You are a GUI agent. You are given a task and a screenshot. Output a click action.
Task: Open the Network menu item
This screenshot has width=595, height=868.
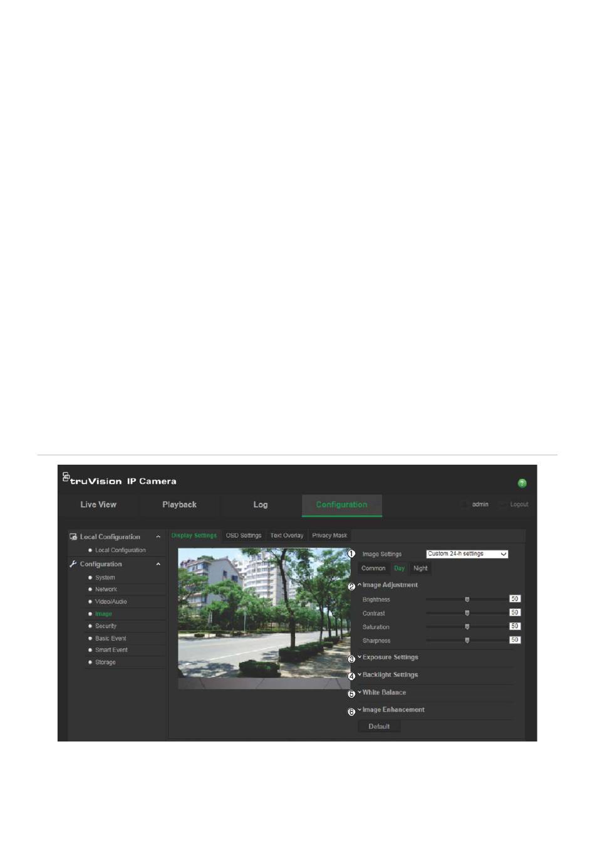click(106, 590)
